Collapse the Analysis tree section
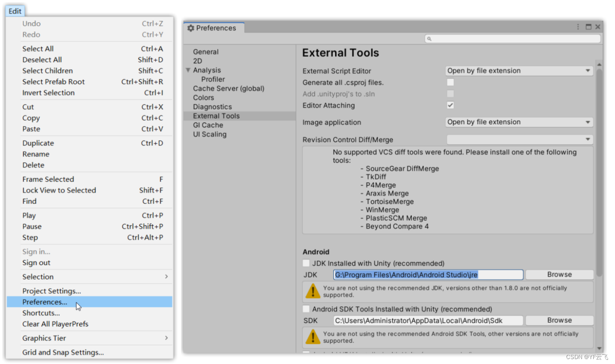 coord(188,70)
